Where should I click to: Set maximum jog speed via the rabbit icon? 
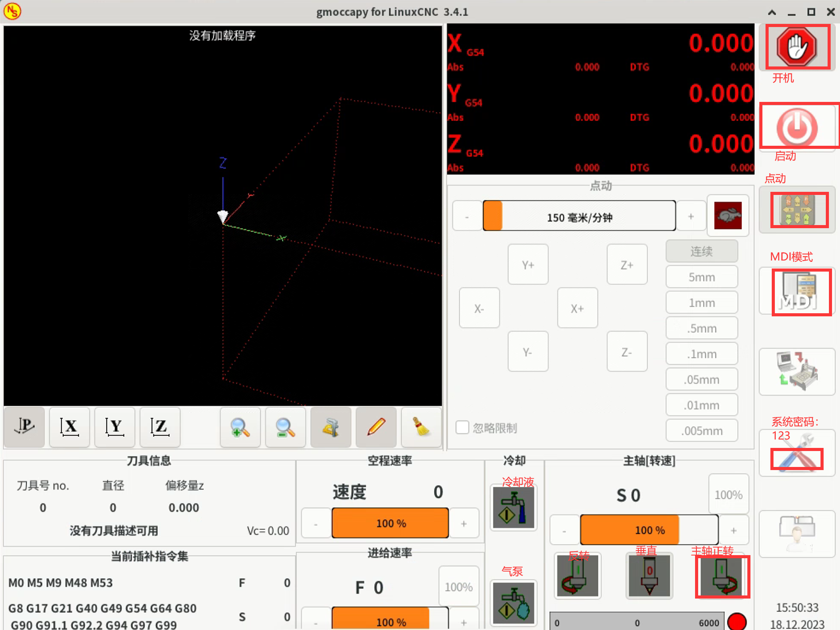pos(728,216)
